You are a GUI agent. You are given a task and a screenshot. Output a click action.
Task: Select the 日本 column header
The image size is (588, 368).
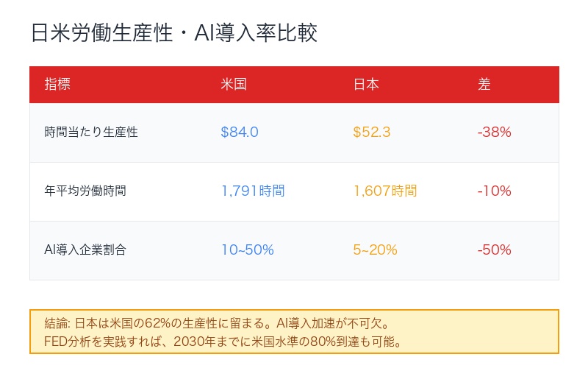point(366,84)
